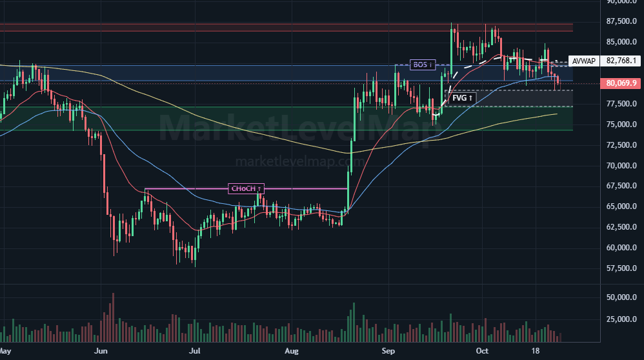Click the red 80,069.9 current price tag
This screenshot has height=360, width=644.
tap(621, 83)
